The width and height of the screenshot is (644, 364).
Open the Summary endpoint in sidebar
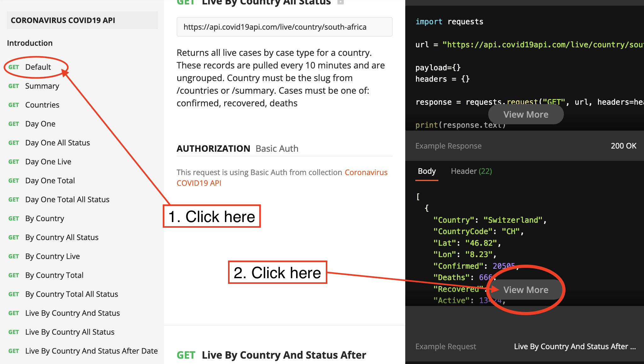42,86
